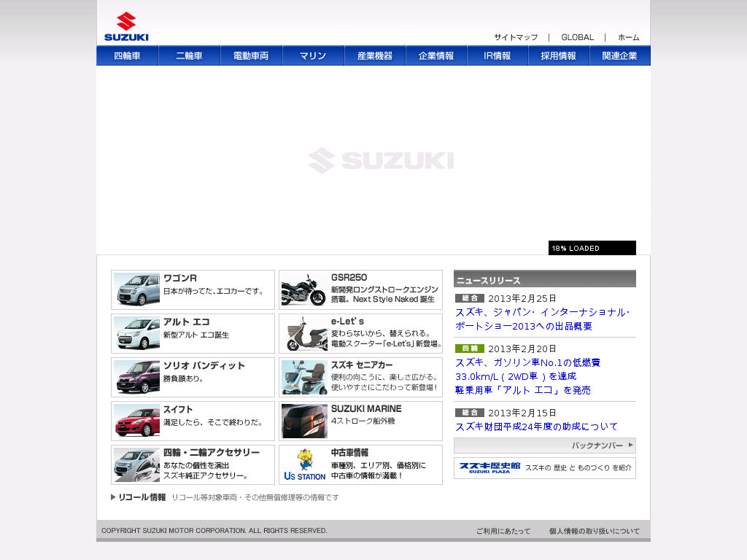Open the GSR250 title link
Screen dimensions: 747x560
pyautogui.click(x=349, y=278)
